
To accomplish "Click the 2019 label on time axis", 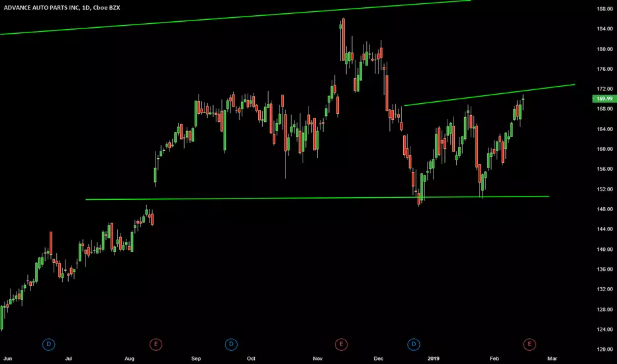I will [433, 359].
